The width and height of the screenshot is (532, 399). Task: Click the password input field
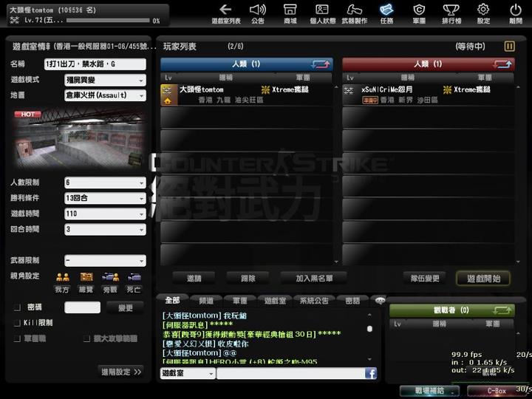tap(83, 307)
